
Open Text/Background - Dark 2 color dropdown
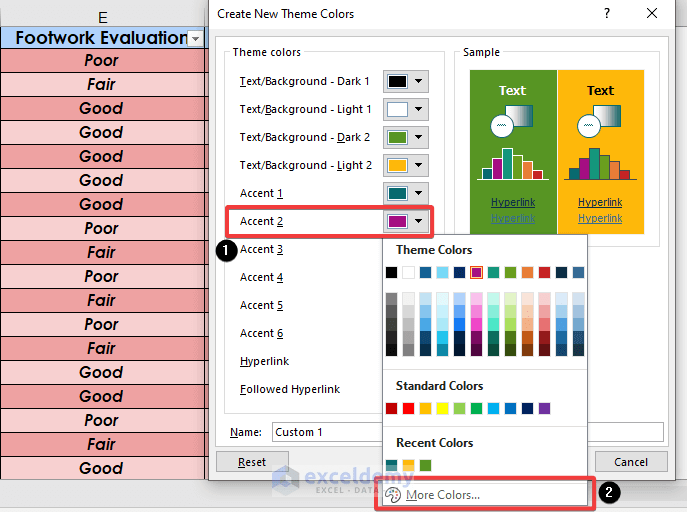tap(406, 137)
